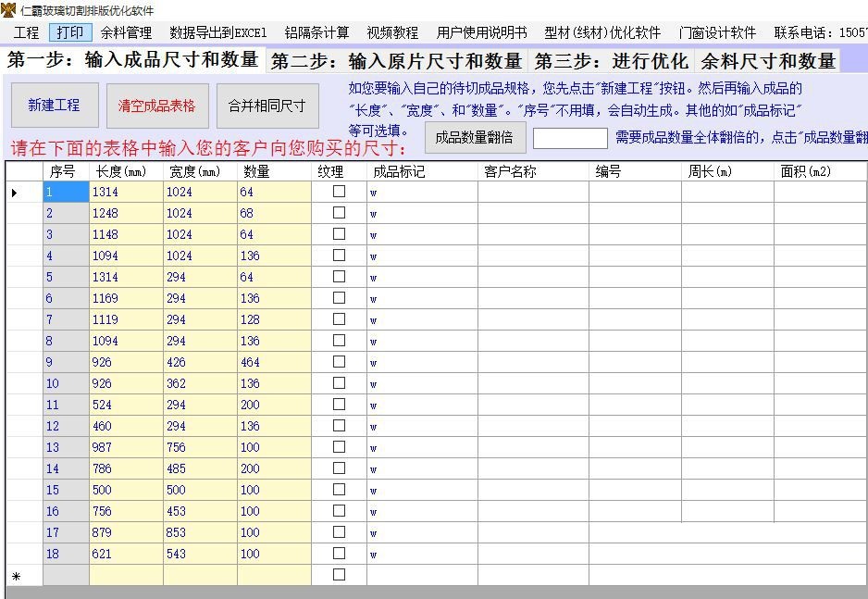Viewport: 868px width, 599px height.
Task: Select width cell 453 in row 16
Action: [201, 512]
